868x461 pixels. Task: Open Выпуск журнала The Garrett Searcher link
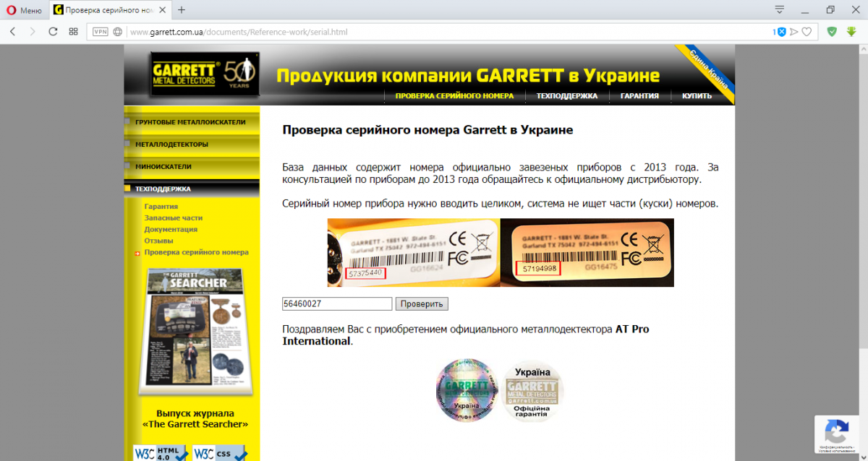[195, 418]
